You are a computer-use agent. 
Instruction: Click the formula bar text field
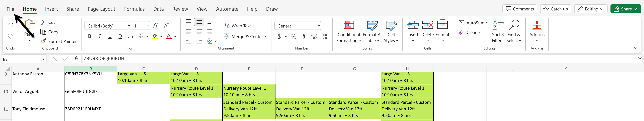click(x=350, y=58)
